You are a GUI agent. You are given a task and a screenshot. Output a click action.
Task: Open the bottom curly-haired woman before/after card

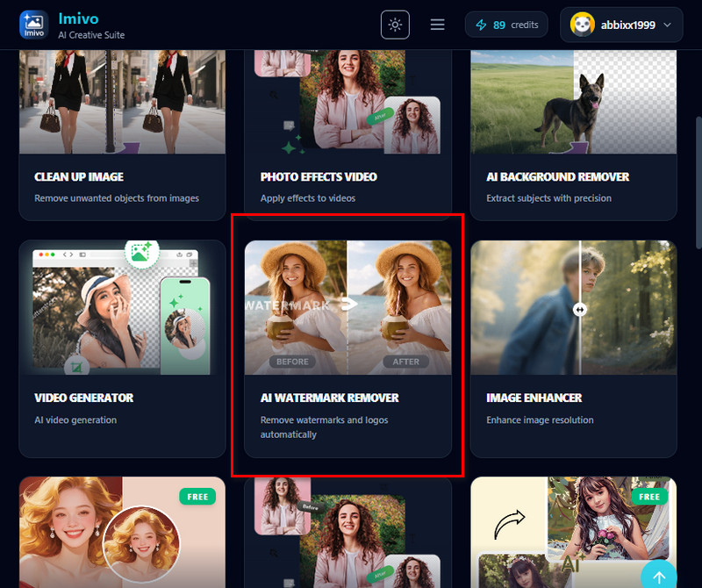[x=347, y=532]
